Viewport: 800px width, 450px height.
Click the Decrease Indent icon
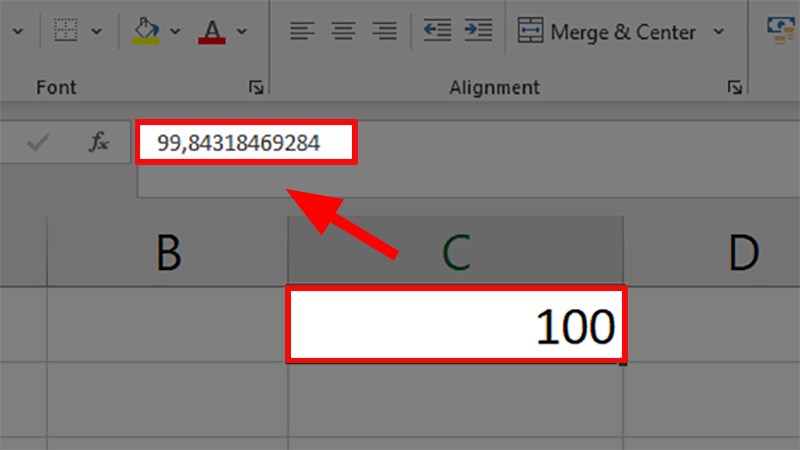coord(437,31)
